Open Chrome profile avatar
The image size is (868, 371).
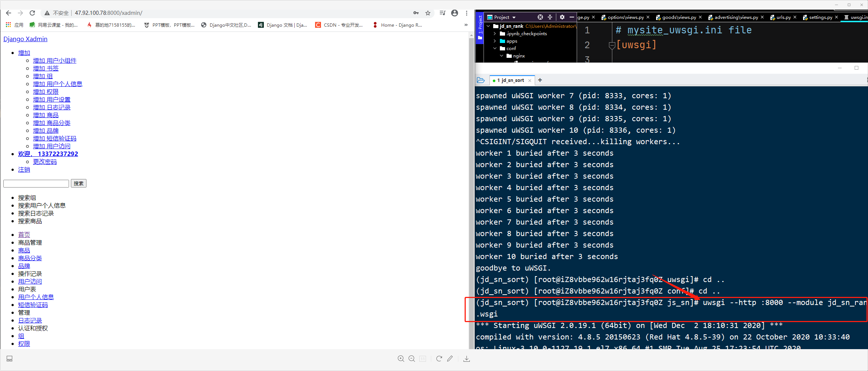click(455, 13)
